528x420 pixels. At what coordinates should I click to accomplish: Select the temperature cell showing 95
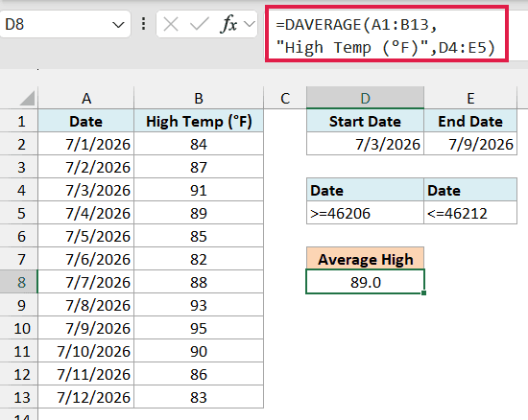199,328
